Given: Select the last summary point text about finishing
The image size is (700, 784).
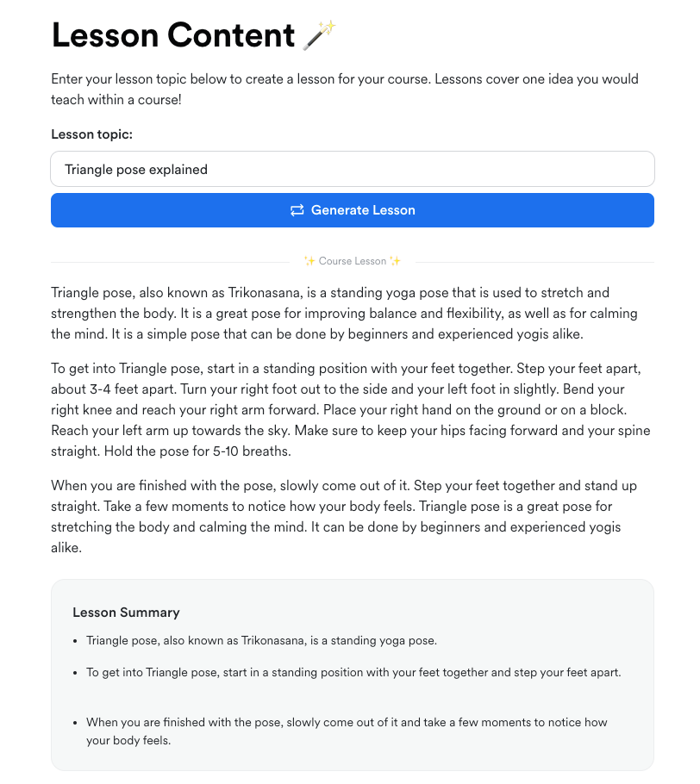Looking at the screenshot, I should 346,731.
